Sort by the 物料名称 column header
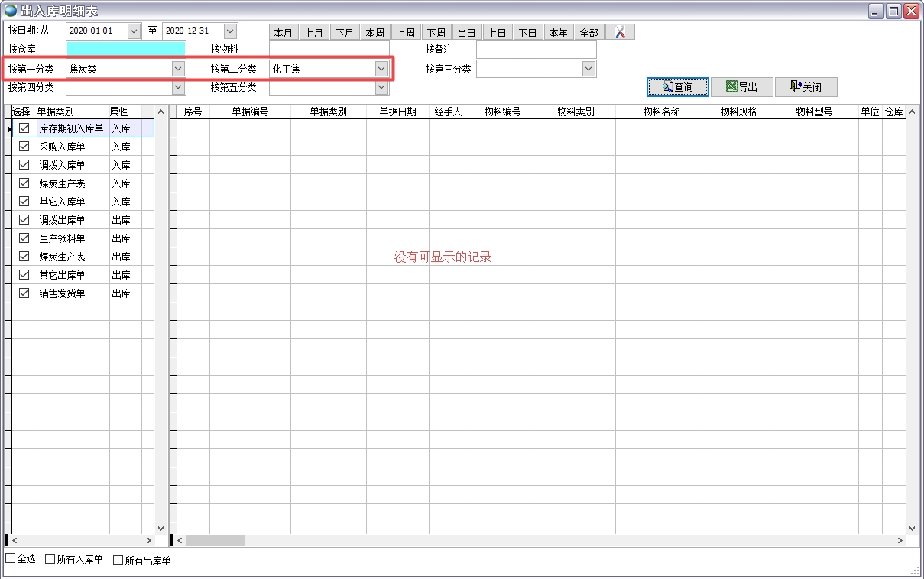 click(661, 112)
